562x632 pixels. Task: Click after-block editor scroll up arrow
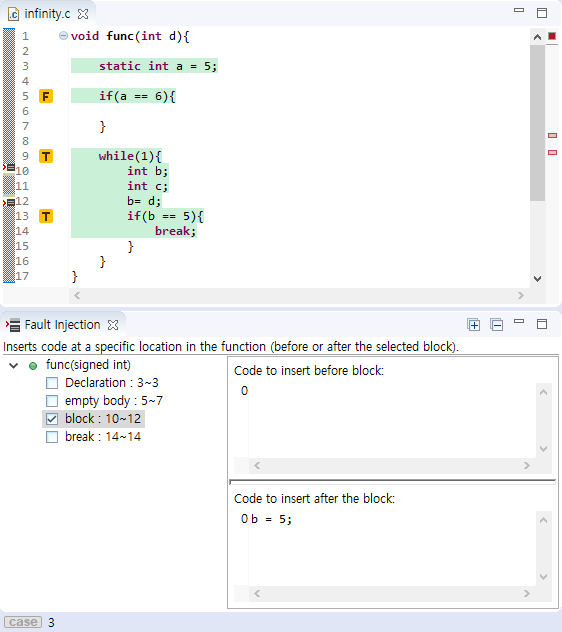click(x=543, y=520)
